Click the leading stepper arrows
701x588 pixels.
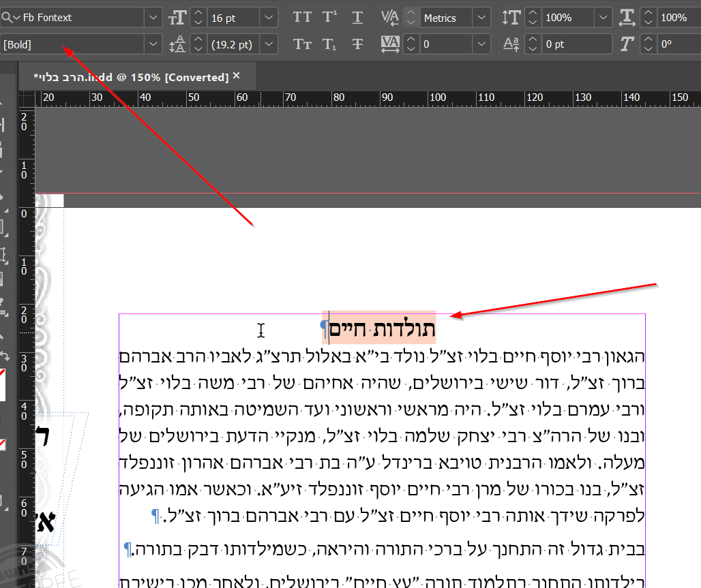point(198,44)
